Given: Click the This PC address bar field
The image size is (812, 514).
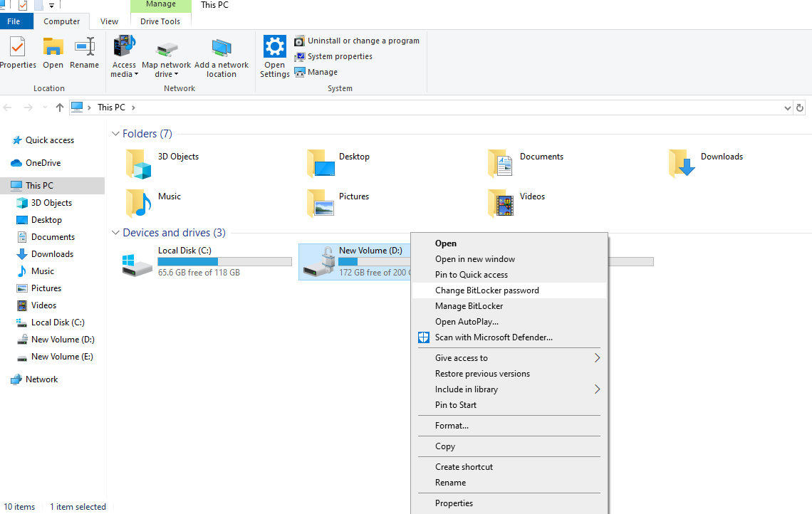Looking at the screenshot, I should pyautogui.click(x=431, y=107).
